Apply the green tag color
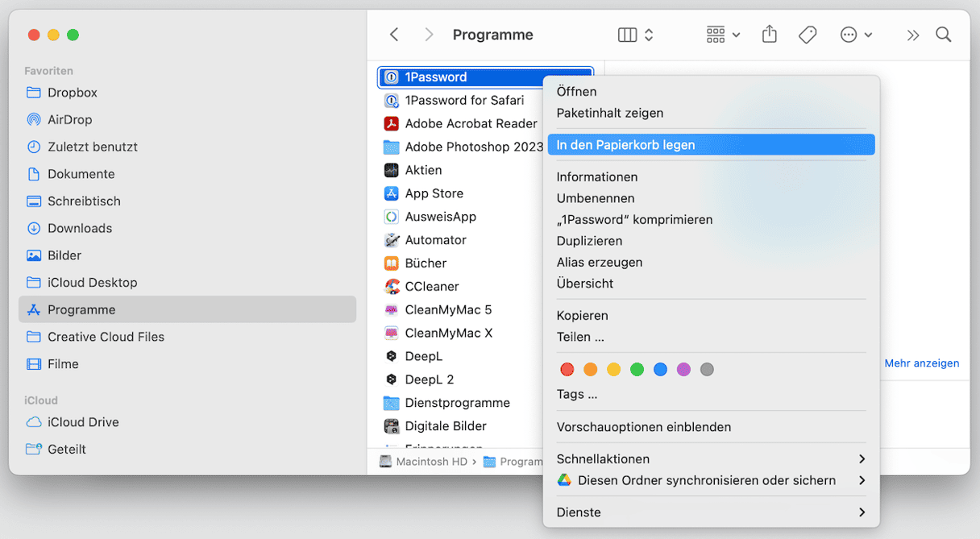This screenshot has height=539, width=980. coord(637,370)
